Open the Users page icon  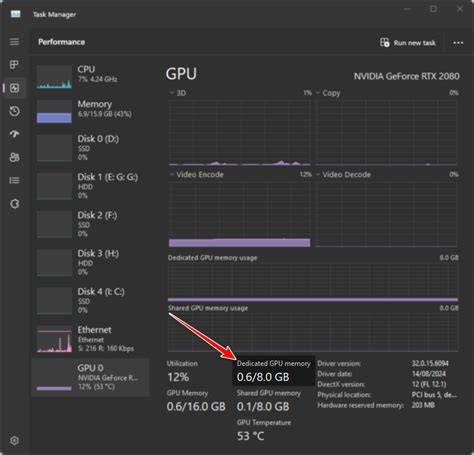click(14, 157)
